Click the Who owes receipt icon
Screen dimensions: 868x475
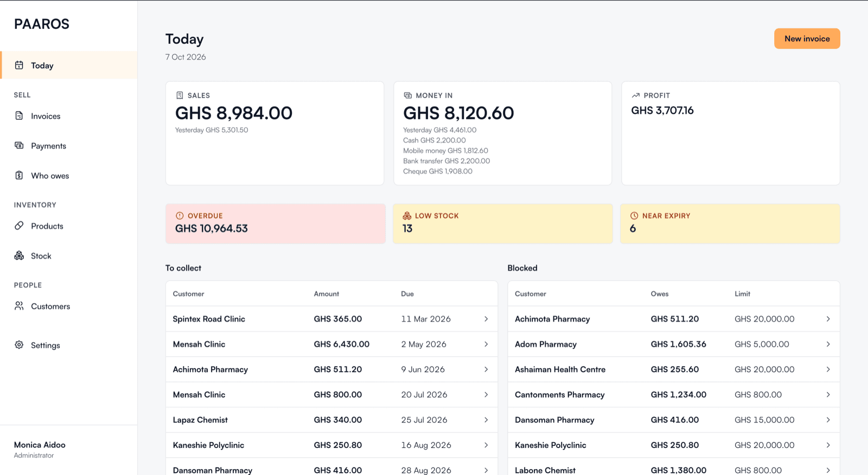pos(19,175)
